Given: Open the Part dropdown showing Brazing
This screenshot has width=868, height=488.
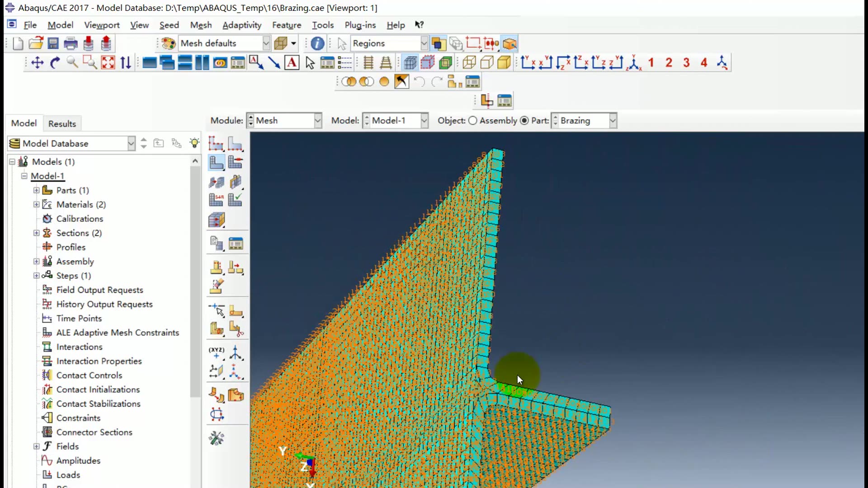Looking at the screenshot, I should click(613, 121).
